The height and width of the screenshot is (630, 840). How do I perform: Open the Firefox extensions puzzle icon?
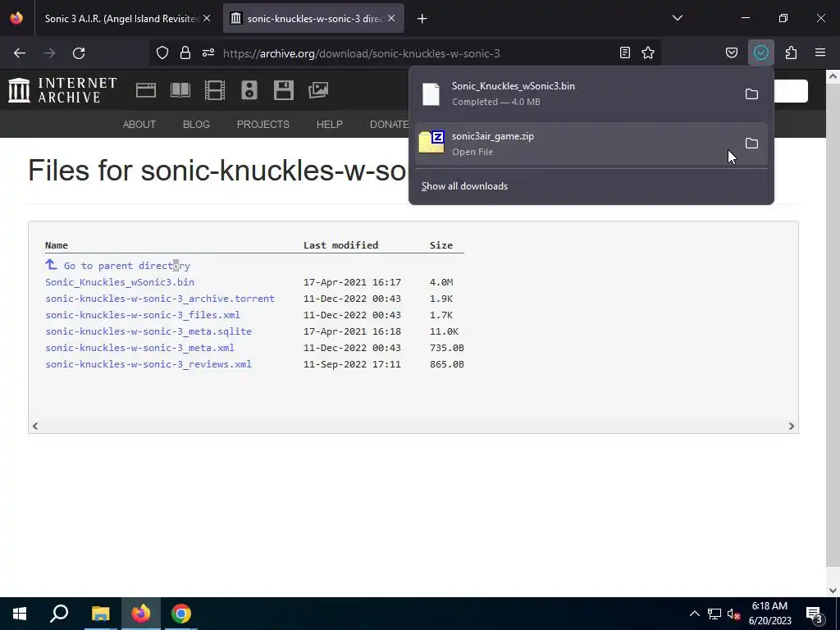792,52
